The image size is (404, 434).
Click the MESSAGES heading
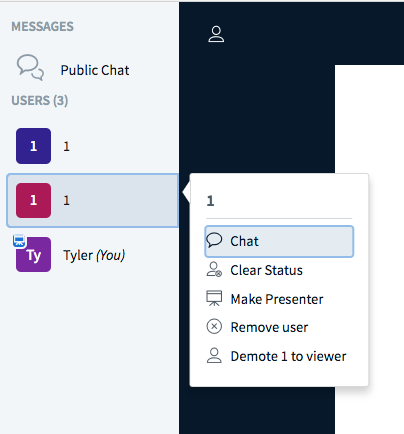(x=42, y=27)
